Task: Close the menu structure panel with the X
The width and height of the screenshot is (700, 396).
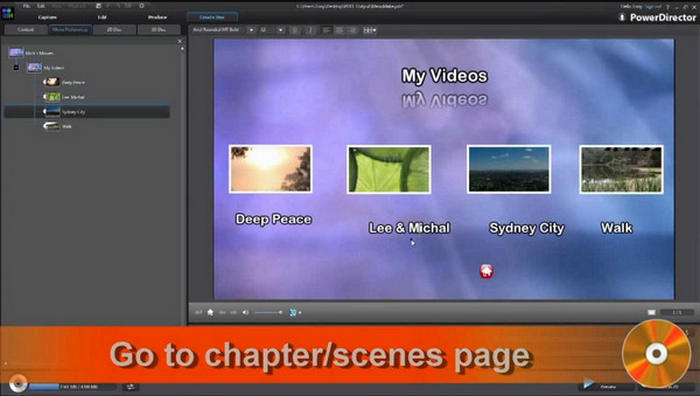Action: pyautogui.click(x=180, y=41)
